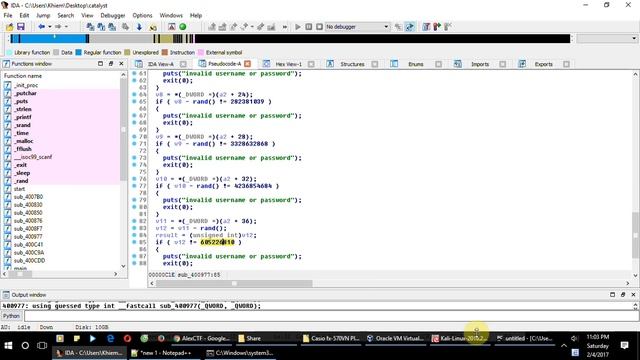Click the Regular function legend color swatch
Screen dimensions: 640x360
(x=79, y=52)
